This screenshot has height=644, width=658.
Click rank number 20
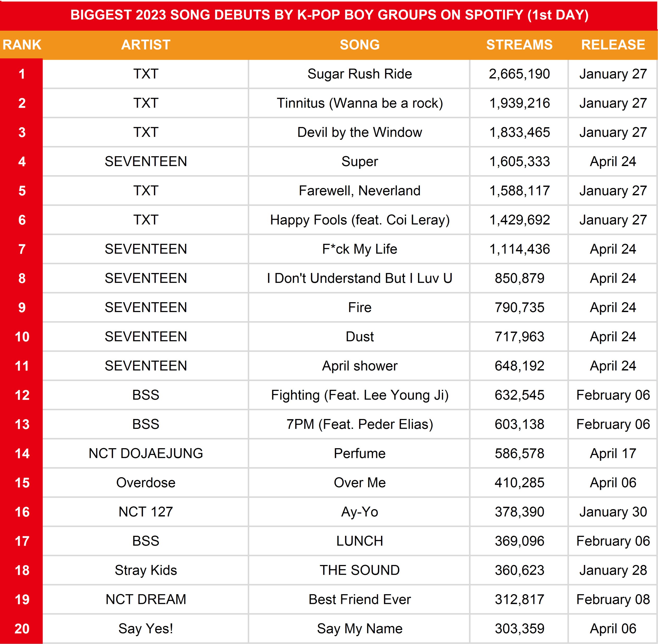(x=22, y=629)
